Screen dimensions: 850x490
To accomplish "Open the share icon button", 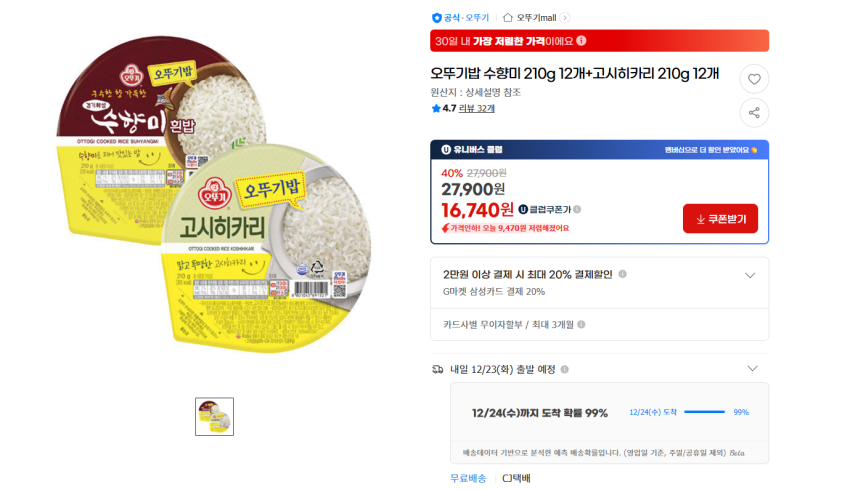I will 754,113.
